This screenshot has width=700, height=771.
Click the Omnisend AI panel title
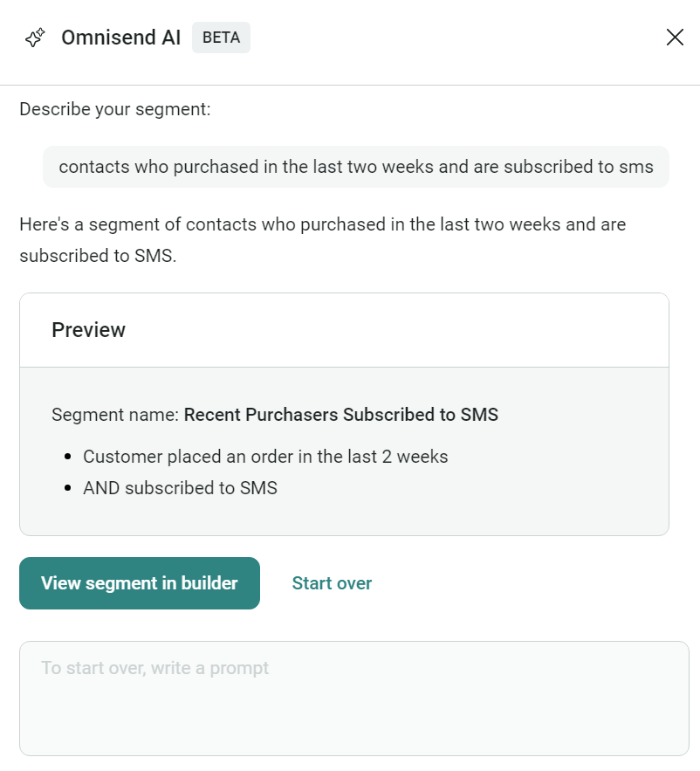click(121, 38)
